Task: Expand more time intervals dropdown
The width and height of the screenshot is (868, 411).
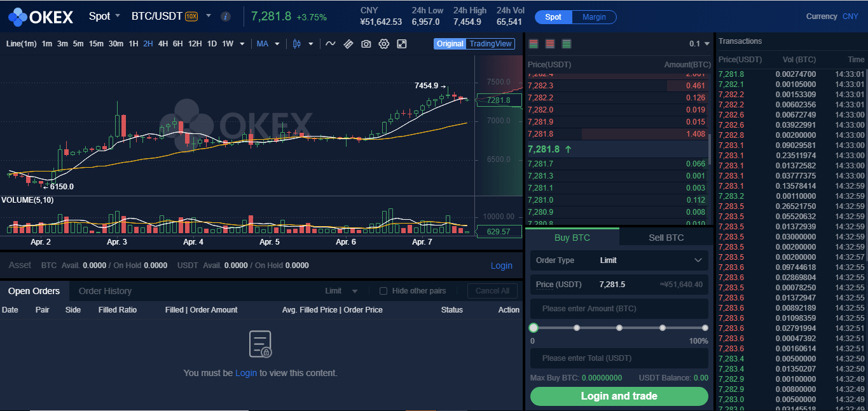Action: click(x=242, y=44)
